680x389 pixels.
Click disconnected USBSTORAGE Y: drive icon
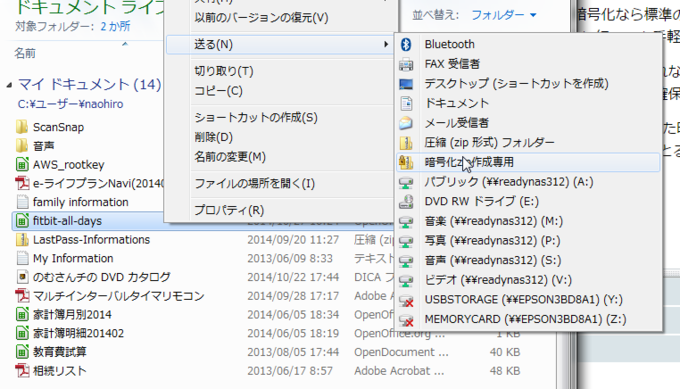tap(406, 300)
